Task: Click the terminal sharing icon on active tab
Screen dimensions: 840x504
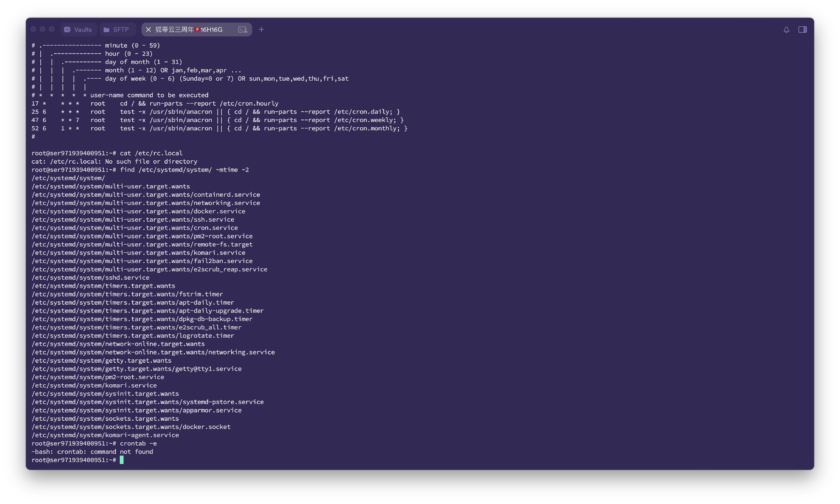Action: (x=242, y=30)
